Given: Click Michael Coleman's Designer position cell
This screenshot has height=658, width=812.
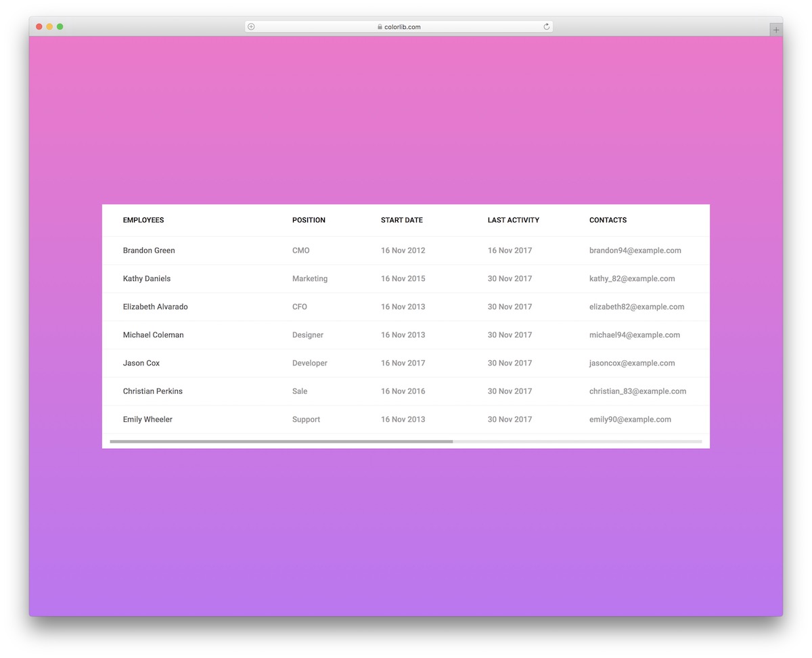Looking at the screenshot, I should (308, 334).
